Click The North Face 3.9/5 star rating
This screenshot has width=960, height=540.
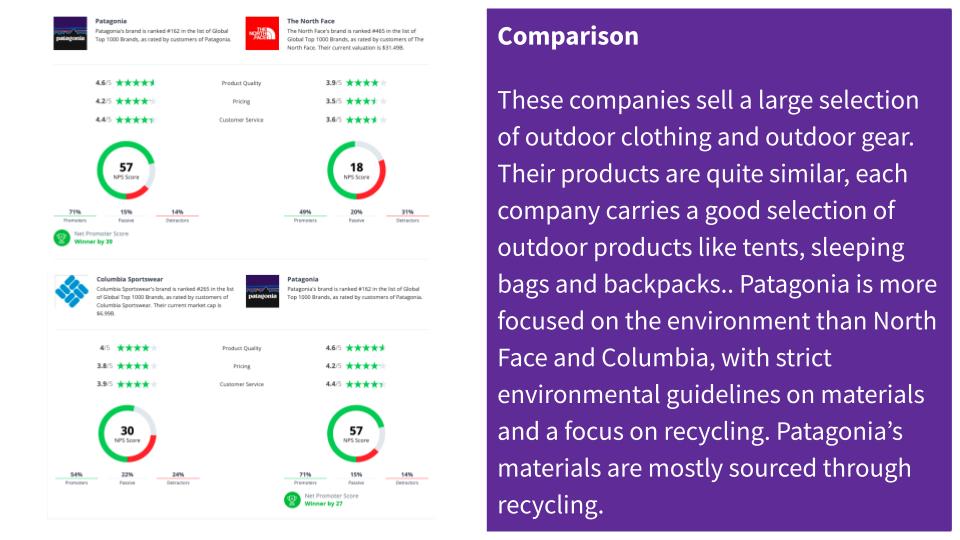(x=365, y=83)
